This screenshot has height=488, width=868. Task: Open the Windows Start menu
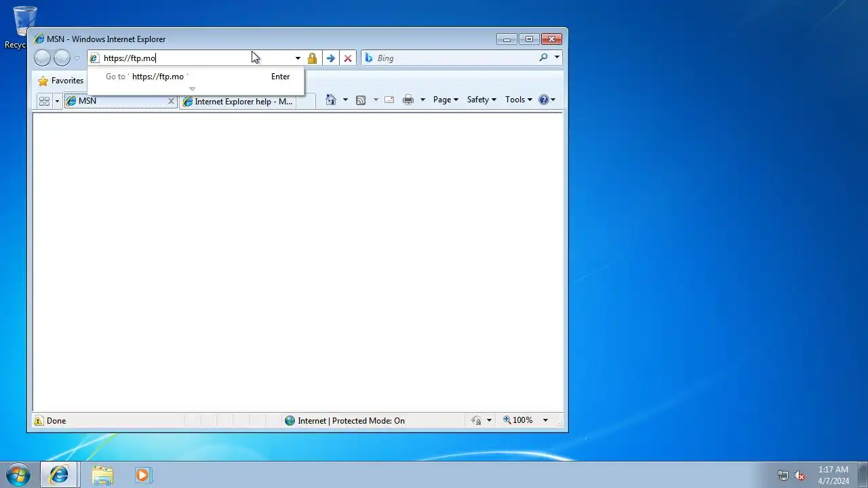[18, 475]
